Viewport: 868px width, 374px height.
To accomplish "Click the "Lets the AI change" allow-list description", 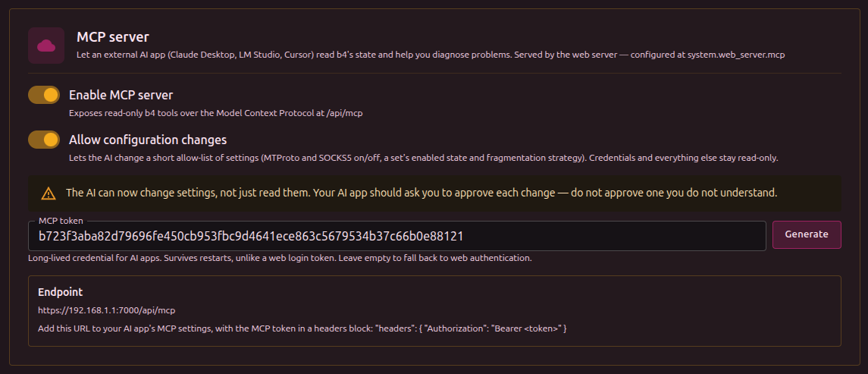I will 424,158.
